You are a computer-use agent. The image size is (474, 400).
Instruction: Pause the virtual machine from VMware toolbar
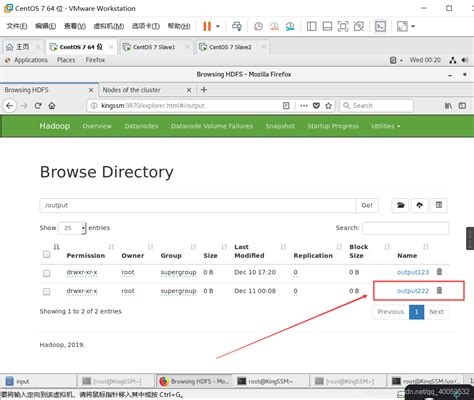(207, 26)
